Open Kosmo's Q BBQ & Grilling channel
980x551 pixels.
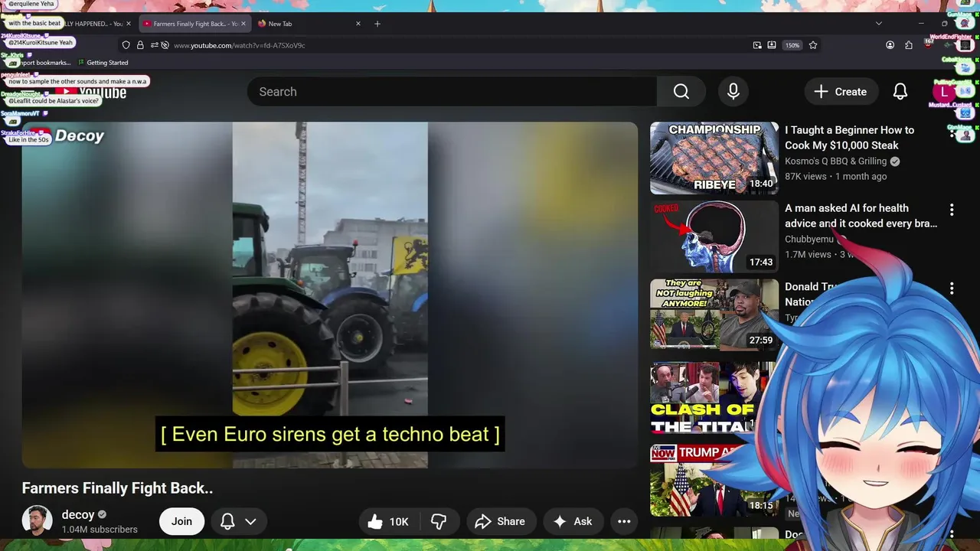(835, 161)
